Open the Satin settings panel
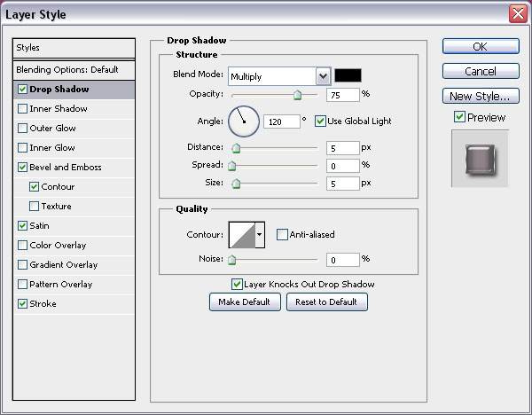This screenshot has width=532, height=415. pos(39,225)
